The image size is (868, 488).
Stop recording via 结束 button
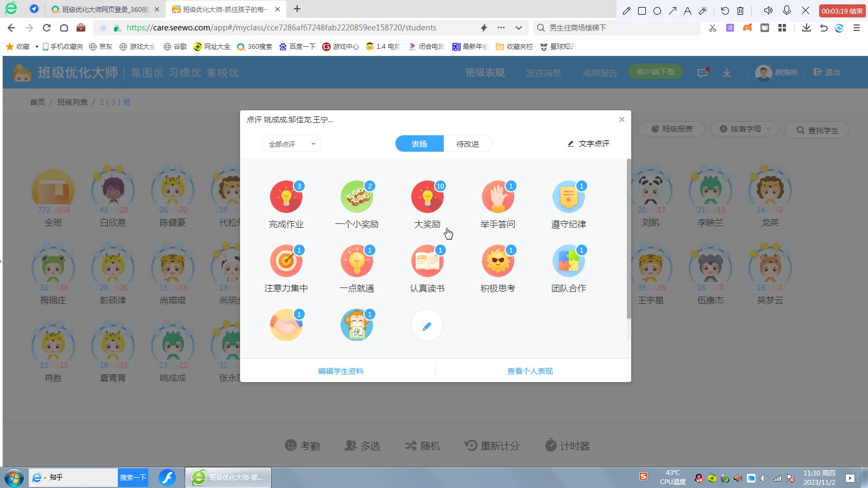click(x=842, y=11)
